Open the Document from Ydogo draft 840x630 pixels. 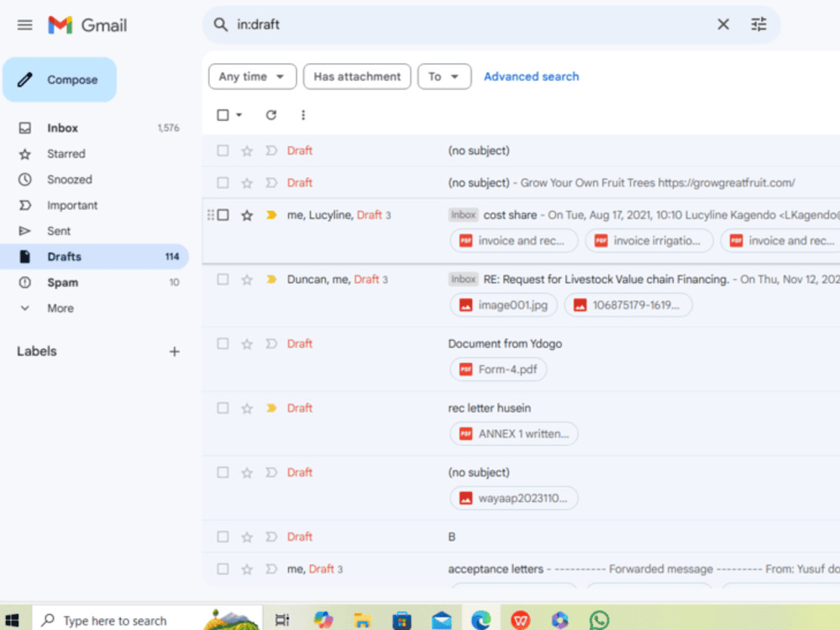[521, 360]
